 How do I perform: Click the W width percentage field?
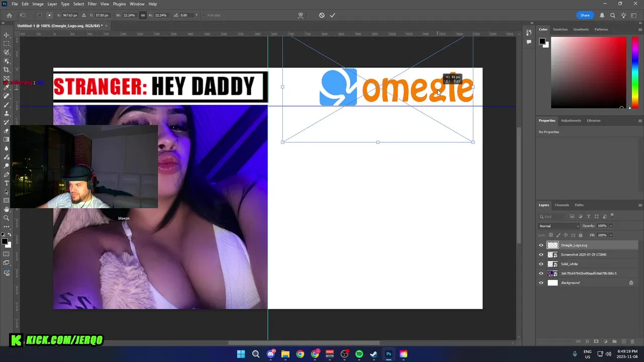click(x=129, y=15)
